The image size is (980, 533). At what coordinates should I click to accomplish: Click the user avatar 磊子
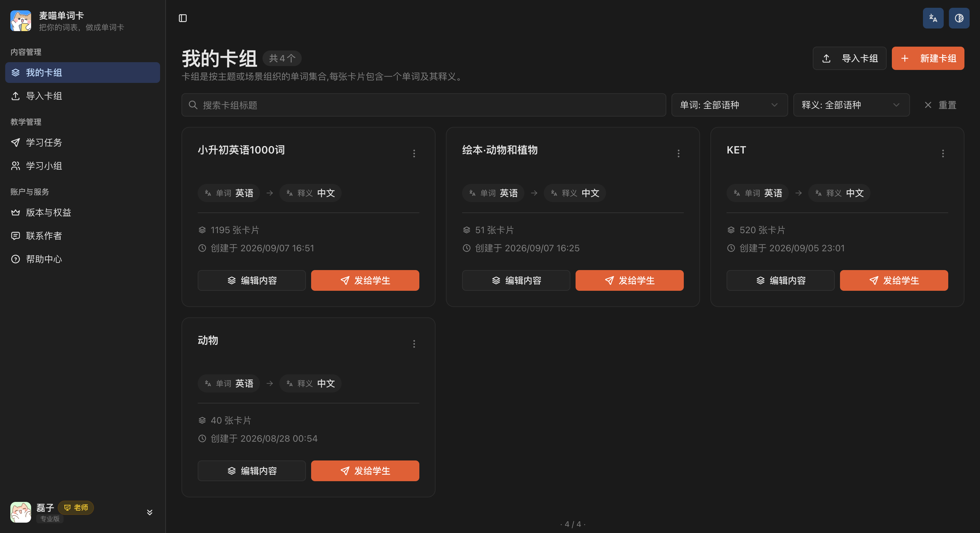pos(20,512)
